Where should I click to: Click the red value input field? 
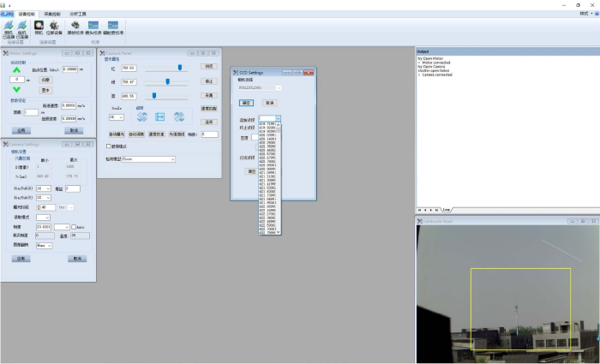point(129,67)
